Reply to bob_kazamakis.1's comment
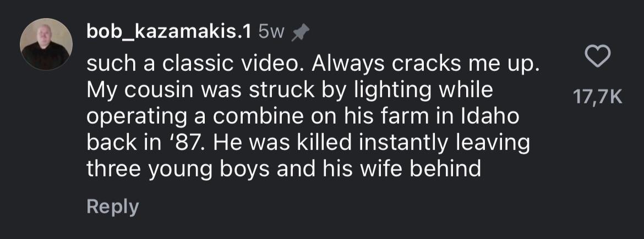The width and height of the screenshot is (644, 239). (x=112, y=207)
